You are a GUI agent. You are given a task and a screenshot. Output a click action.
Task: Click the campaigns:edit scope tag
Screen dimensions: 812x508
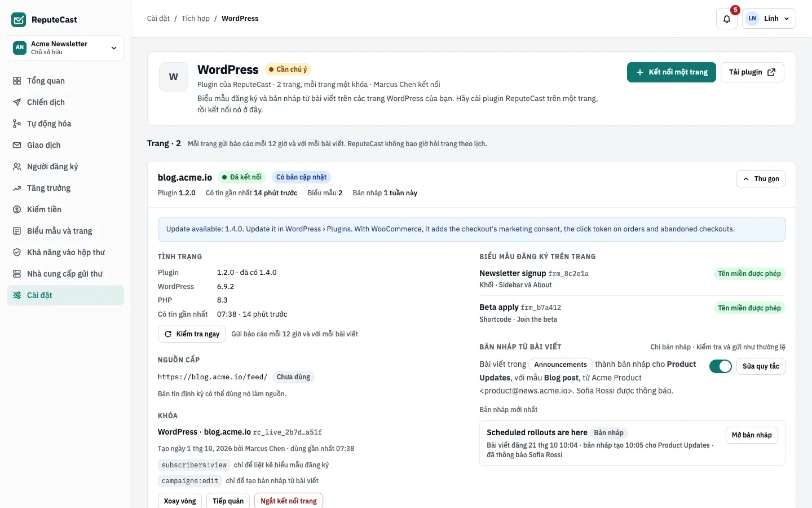[190, 481]
